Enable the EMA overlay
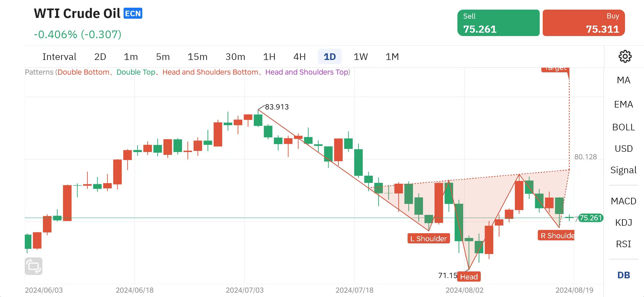The width and height of the screenshot is (644, 297). point(623,104)
